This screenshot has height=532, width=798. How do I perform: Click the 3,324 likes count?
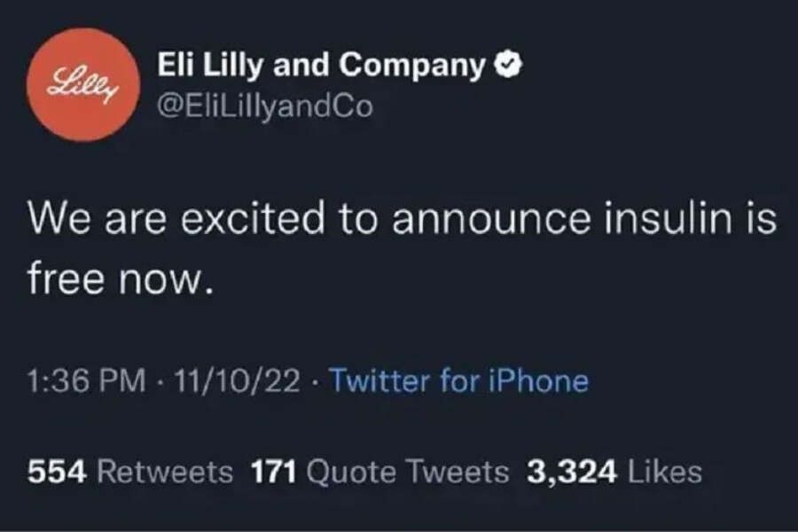pyautogui.click(x=572, y=473)
